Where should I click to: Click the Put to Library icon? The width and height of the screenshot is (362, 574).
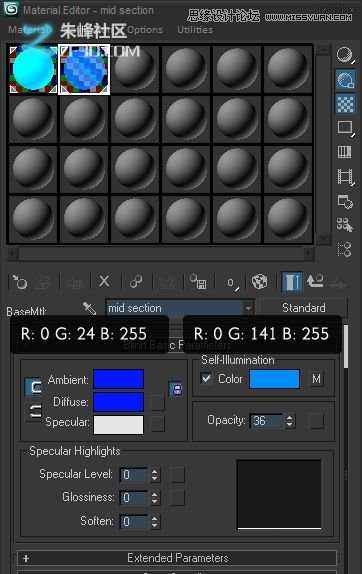(x=198, y=282)
